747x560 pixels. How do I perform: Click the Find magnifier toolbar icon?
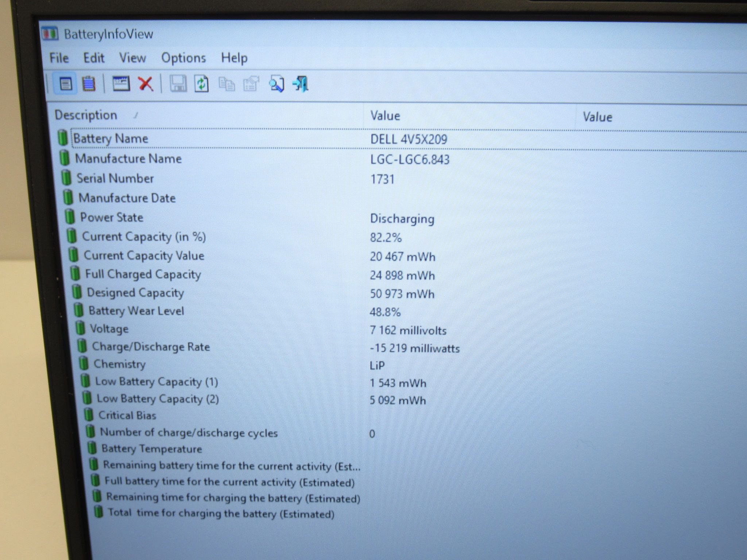(x=276, y=84)
